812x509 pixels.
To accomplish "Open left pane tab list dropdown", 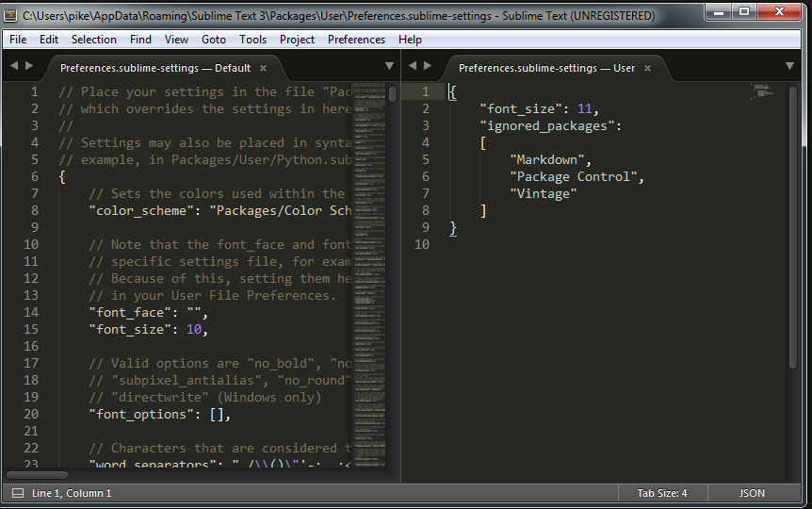I will click(389, 66).
